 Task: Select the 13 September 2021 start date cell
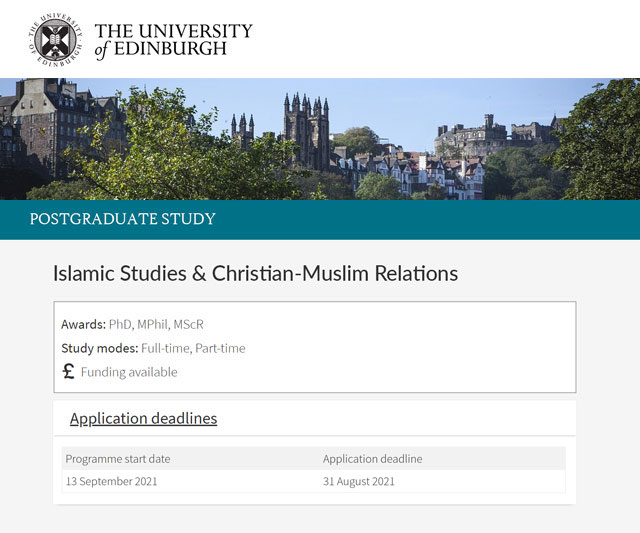111,481
